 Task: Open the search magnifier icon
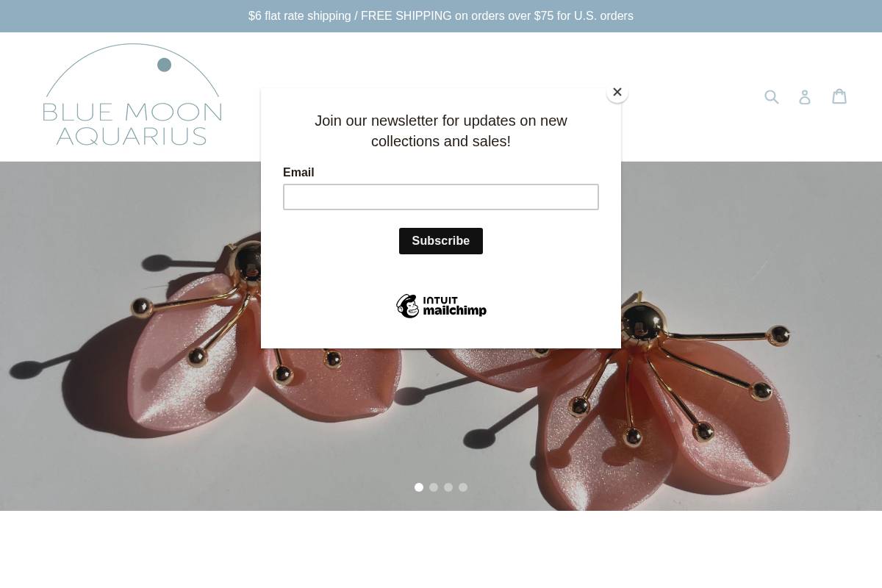(x=771, y=97)
